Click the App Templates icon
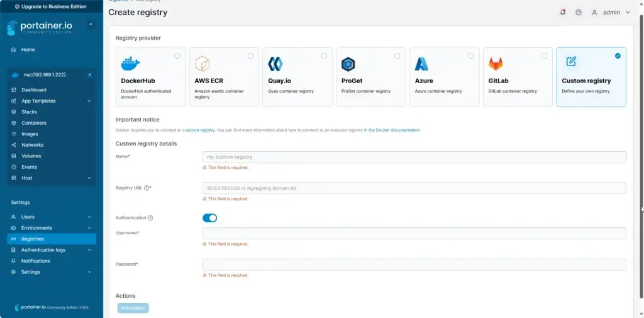644x318 pixels. 14,101
